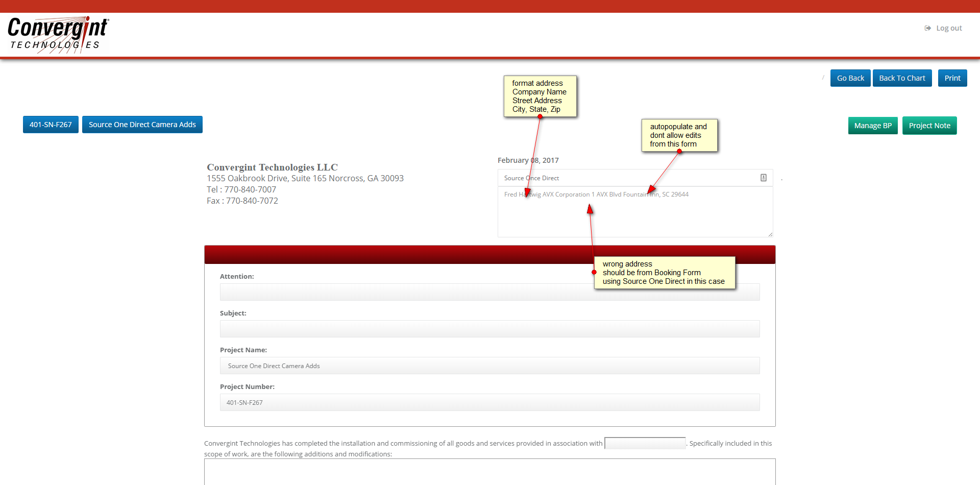Click the contact card icon in Source Once Direct field
The image size is (980, 485).
click(x=764, y=178)
